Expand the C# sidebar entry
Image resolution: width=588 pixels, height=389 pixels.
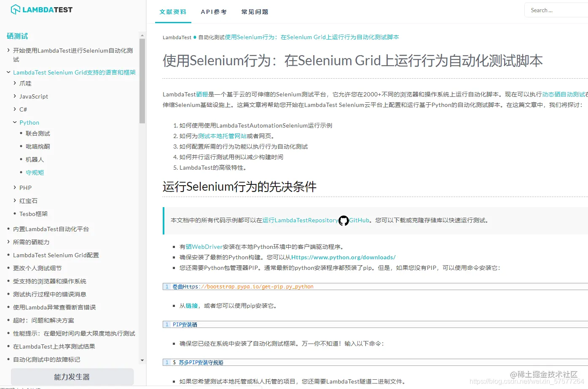[22, 109]
